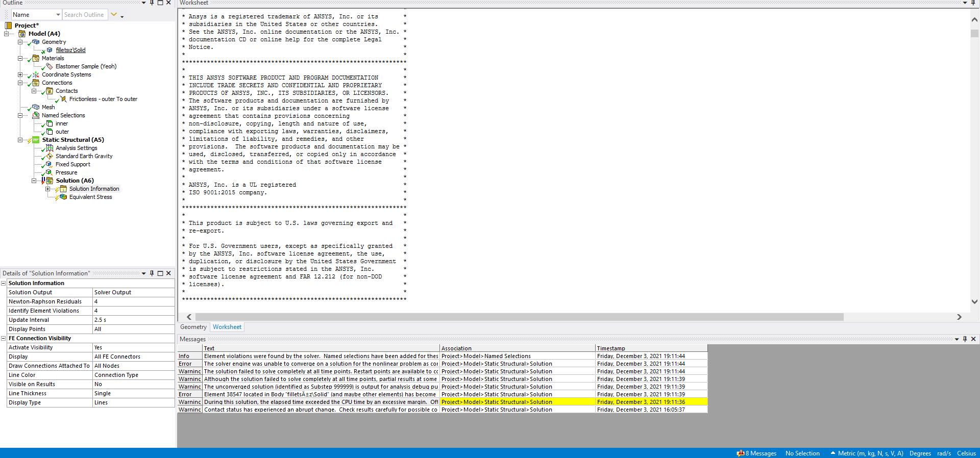Image resolution: width=980 pixels, height=458 pixels.
Task: Collapse the Geometry tree node
Action: pos(20,42)
